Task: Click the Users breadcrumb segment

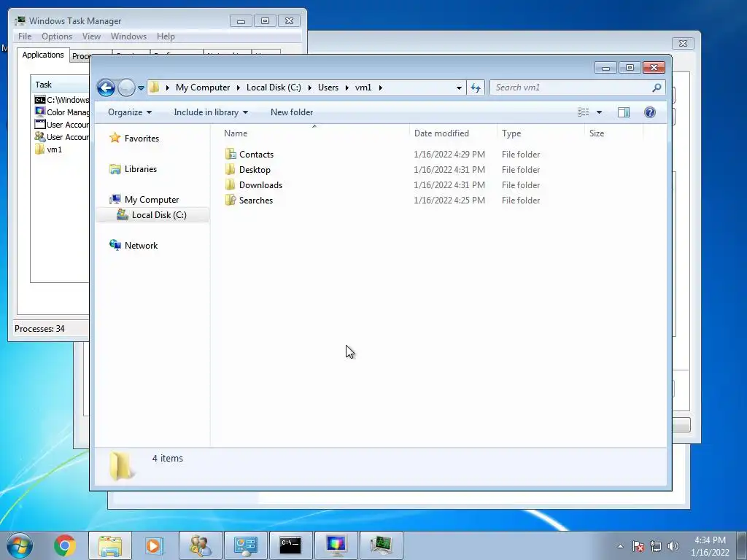Action: 328,87
